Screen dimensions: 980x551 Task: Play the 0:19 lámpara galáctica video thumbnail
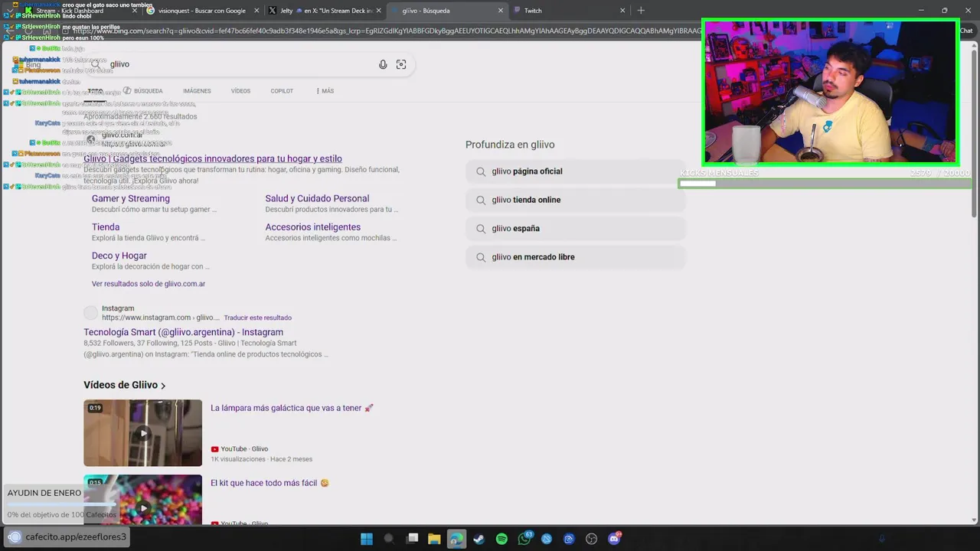[143, 433]
